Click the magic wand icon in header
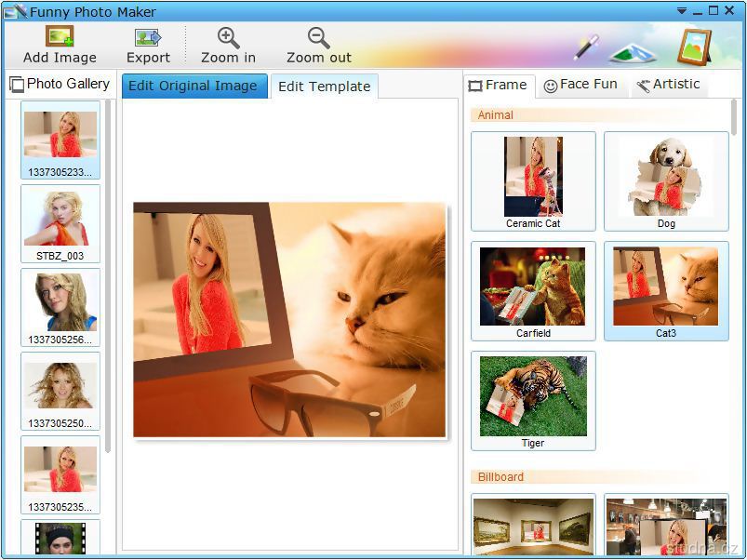 tap(585, 47)
